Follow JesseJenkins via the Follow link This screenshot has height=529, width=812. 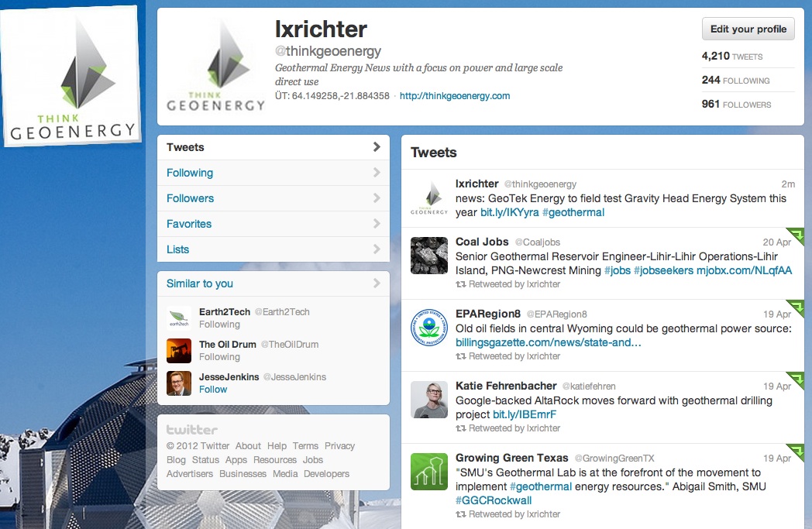213,390
